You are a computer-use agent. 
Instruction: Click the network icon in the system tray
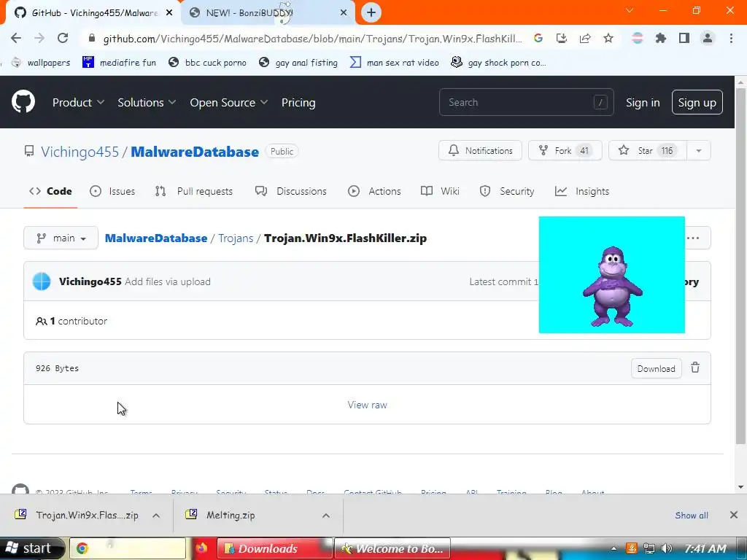[649, 548]
